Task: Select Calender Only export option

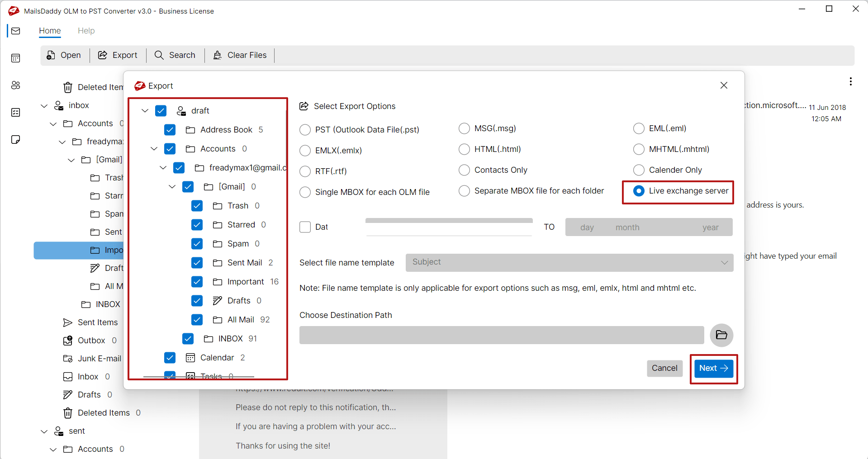Action: 639,170
